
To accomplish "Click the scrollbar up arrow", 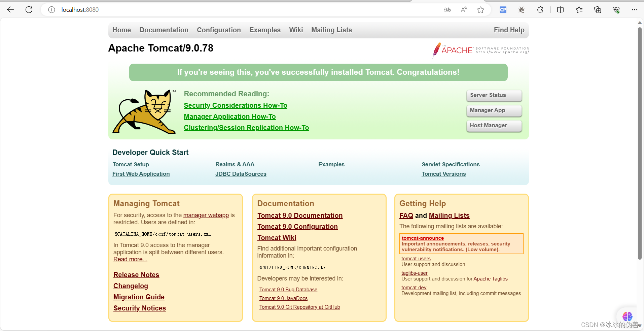I will pos(640,23).
